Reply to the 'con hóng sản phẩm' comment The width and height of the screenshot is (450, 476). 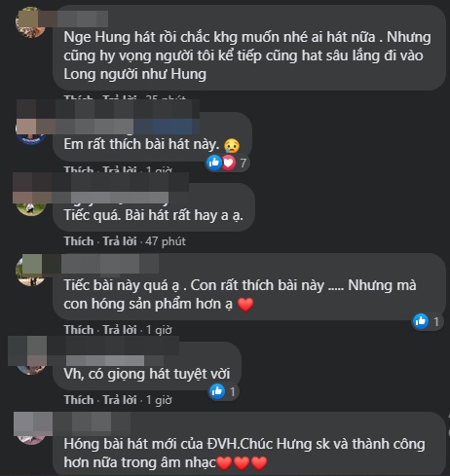[x=120, y=330]
